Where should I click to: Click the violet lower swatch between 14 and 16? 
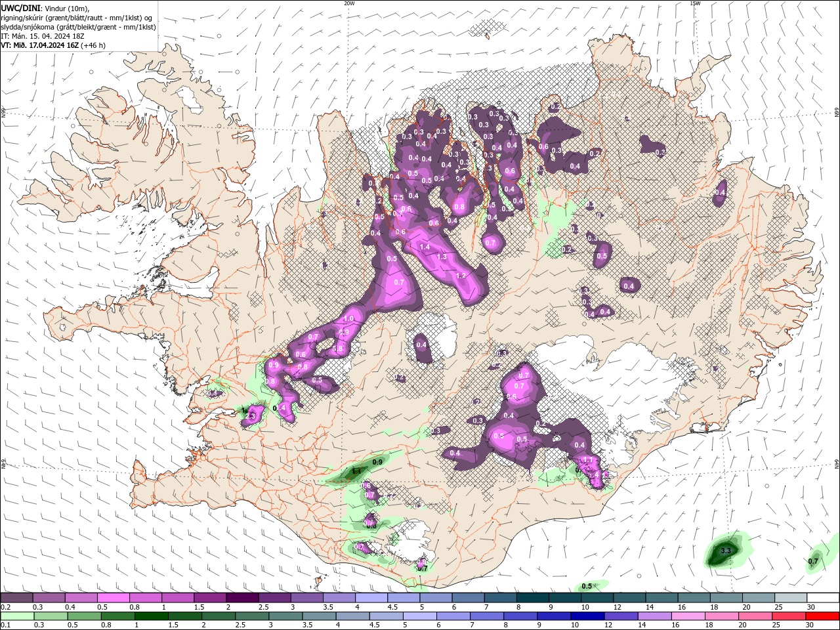point(654,616)
